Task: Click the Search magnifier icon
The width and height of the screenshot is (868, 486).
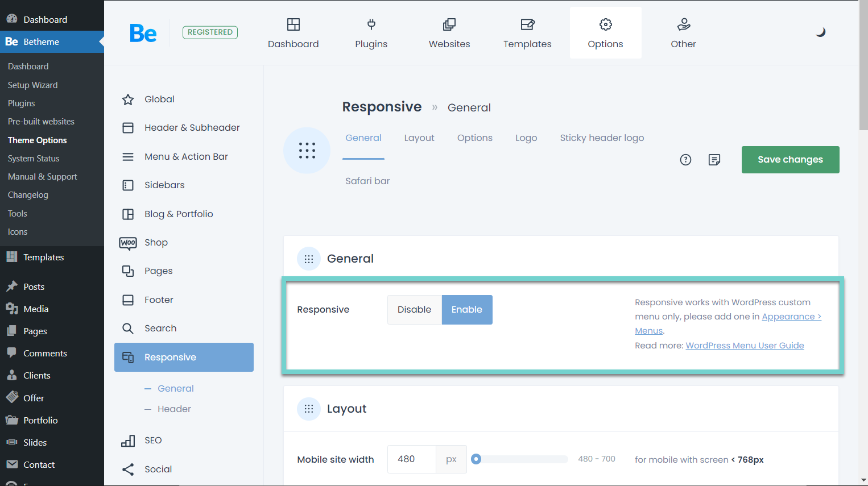Action: 128,329
